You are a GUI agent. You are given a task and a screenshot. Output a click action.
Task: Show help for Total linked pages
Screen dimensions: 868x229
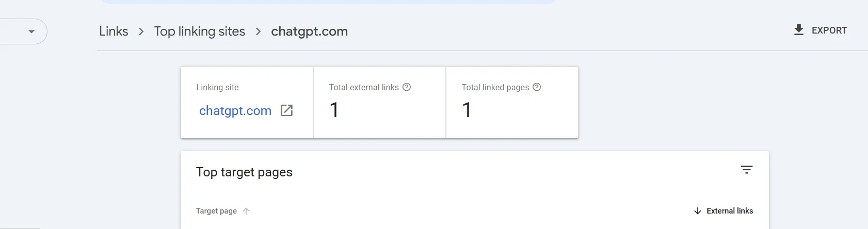click(x=537, y=87)
